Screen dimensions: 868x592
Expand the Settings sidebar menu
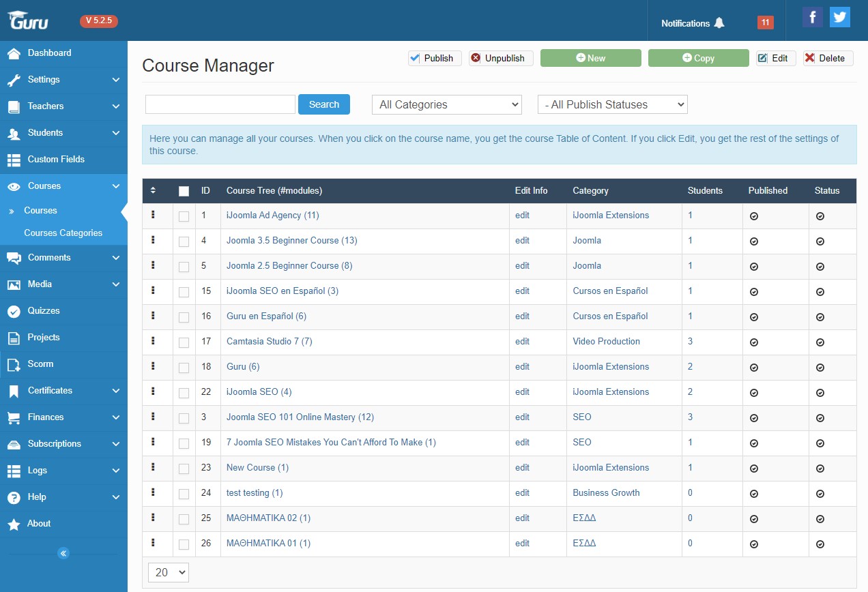coord(63,80)
